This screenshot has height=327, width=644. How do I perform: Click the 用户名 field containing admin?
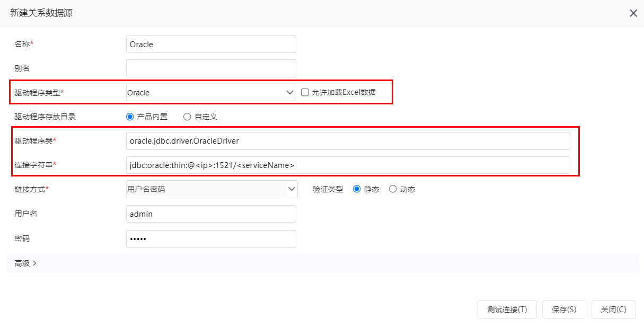tap(211, 214)
